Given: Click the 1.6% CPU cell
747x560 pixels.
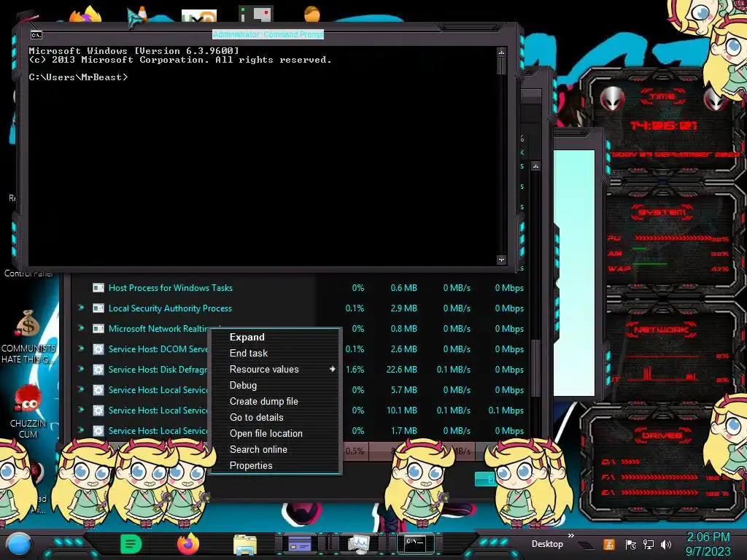Looking at the screenshot, I should coord(355,370).
